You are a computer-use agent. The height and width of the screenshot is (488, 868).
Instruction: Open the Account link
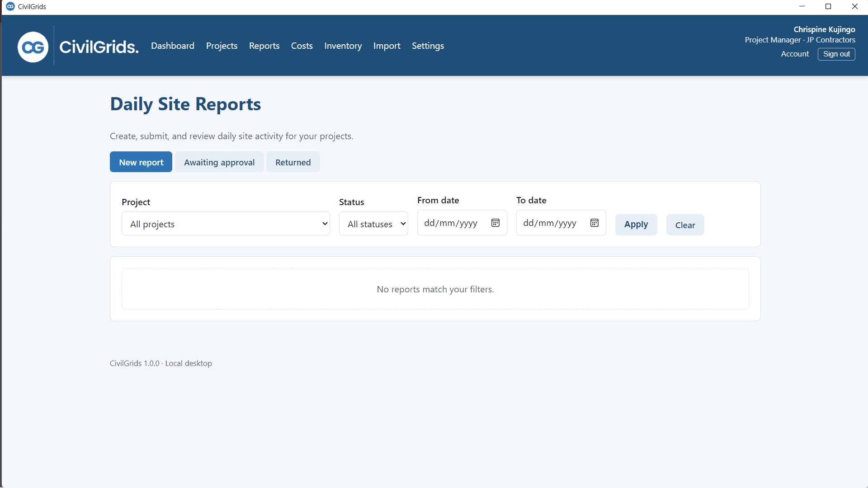coord(795,54)
